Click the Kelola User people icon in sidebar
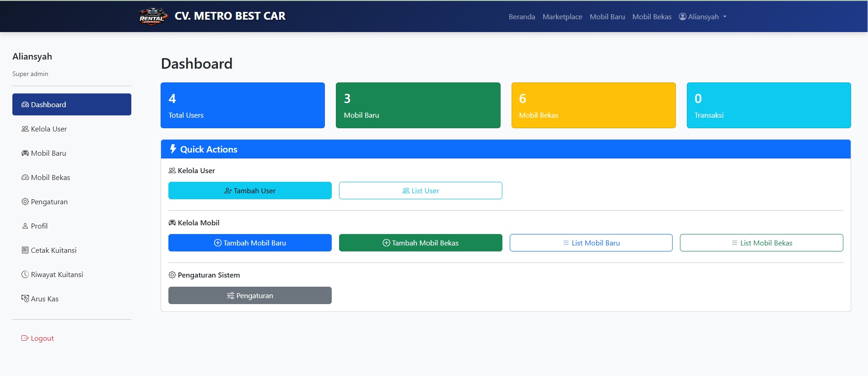Viewport: 868px width, 376px height. 25,129
